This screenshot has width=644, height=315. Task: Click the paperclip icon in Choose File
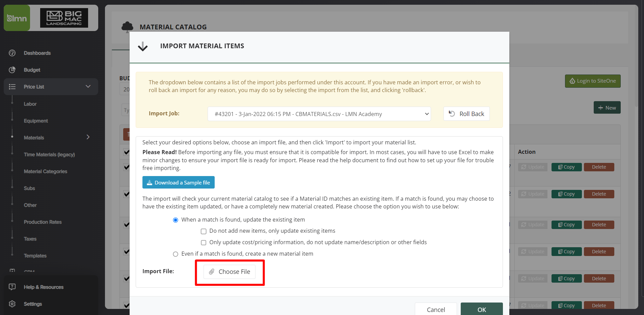212,272
